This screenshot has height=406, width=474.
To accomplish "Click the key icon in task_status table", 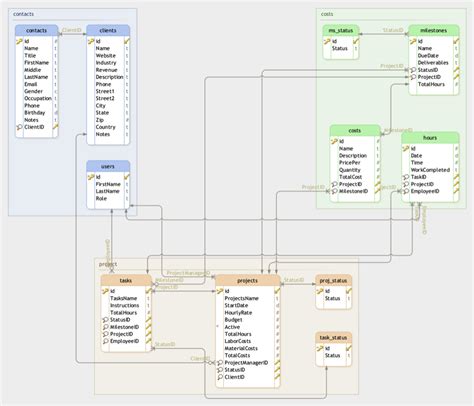I will (320, 348).
